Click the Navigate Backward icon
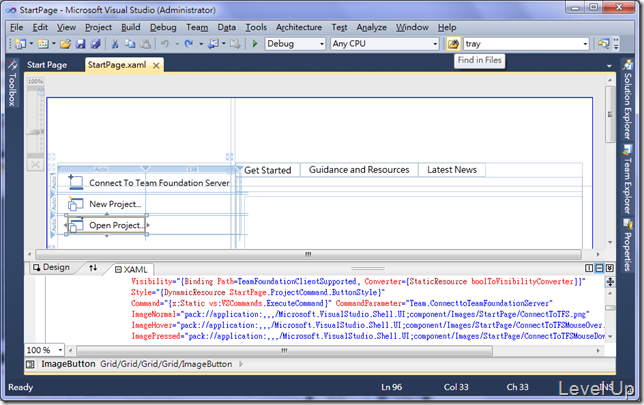The height and width of the screenshot is (405, 644). tap(213, 44)
